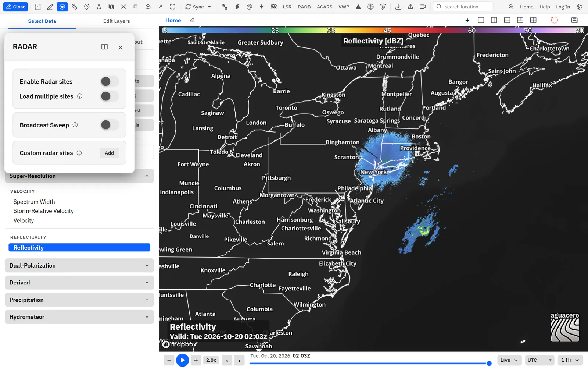
Task: Open the UTC timezone dropdown
Action: point(540,360)
